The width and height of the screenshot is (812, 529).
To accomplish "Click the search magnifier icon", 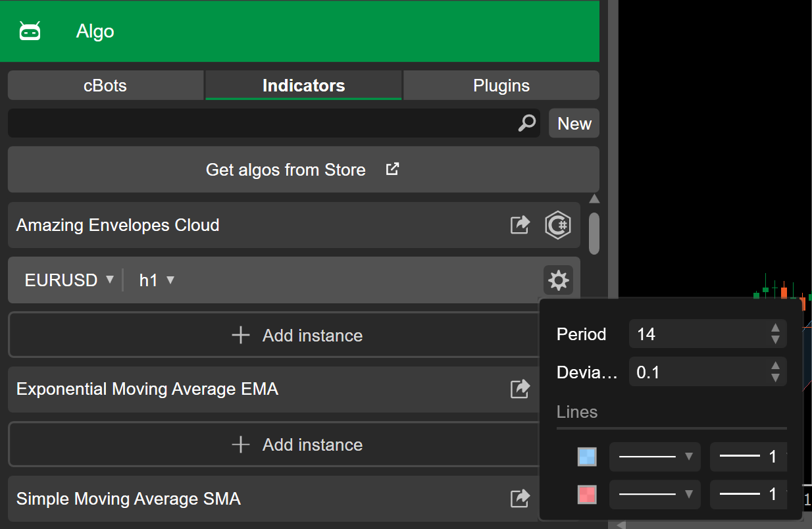I will [526, 123].
